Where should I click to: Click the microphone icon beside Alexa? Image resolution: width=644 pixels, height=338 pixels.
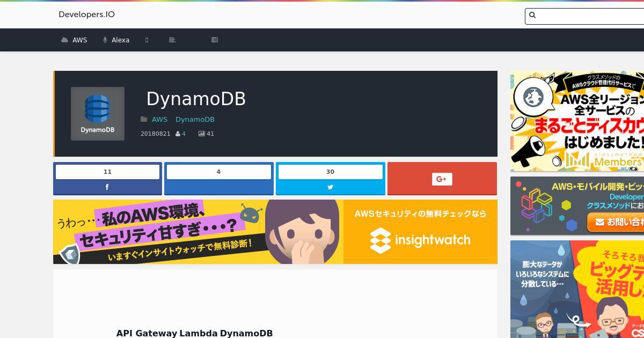(x=105, y=40)
